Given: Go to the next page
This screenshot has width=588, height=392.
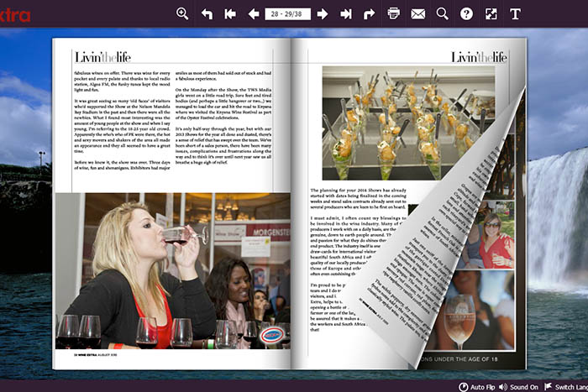Looking at the screenshot, I should 322,14.
